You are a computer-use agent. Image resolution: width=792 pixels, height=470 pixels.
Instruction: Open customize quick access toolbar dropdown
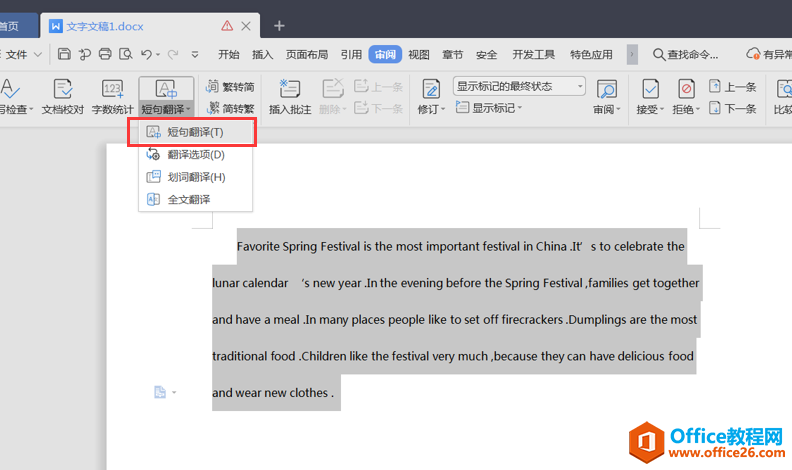[x=195, y=55]
